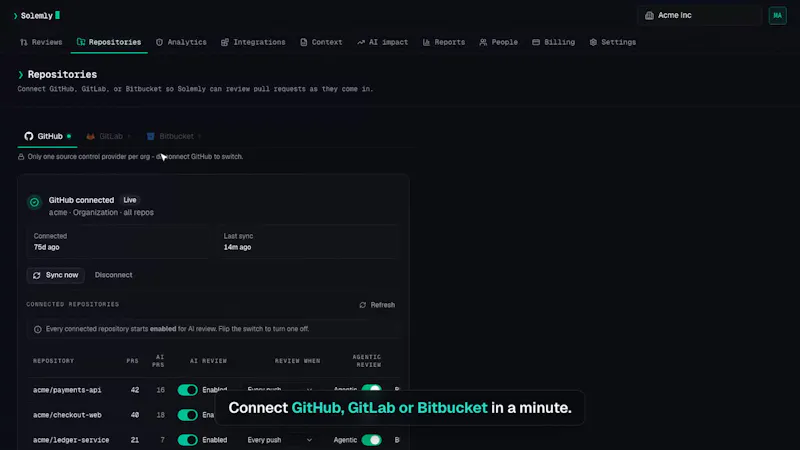This screenshot has height=450, width=800.
Task: Click the Integrations puzzle icon
Action: (x=224, y=42)
